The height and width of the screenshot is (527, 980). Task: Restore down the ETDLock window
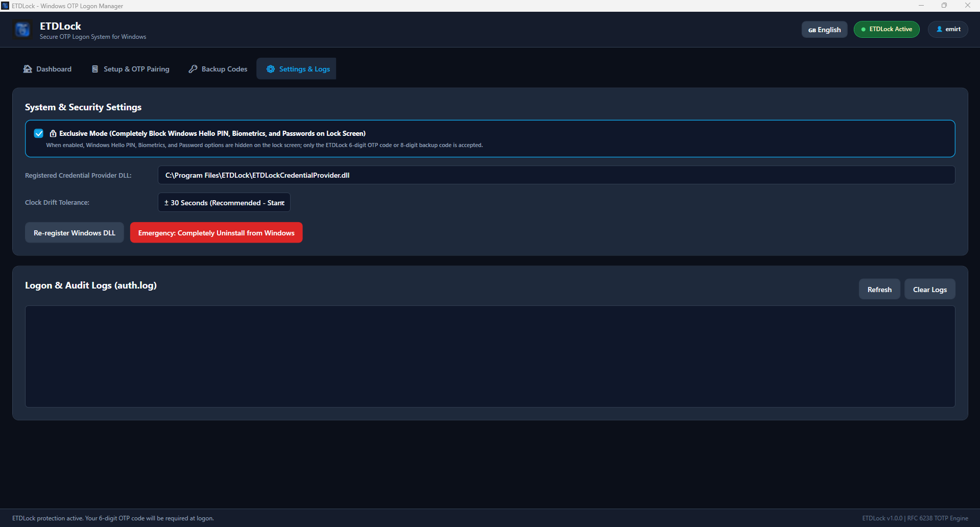[x=944, y=6]
